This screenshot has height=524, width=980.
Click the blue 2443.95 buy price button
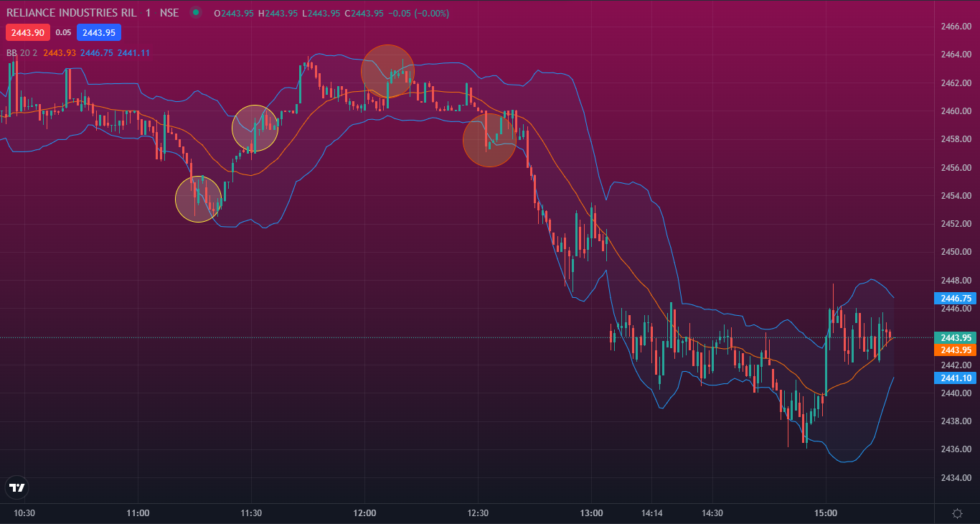click(99, 32)
